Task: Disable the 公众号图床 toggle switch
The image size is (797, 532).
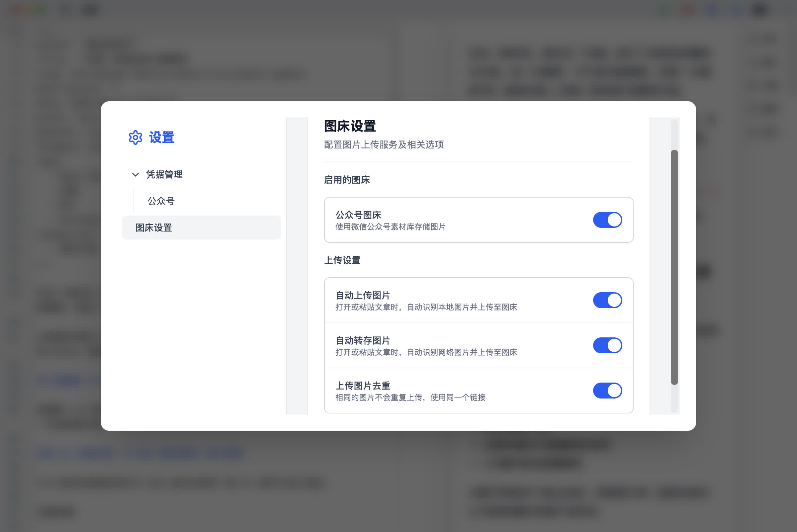Action: [607, 220]
